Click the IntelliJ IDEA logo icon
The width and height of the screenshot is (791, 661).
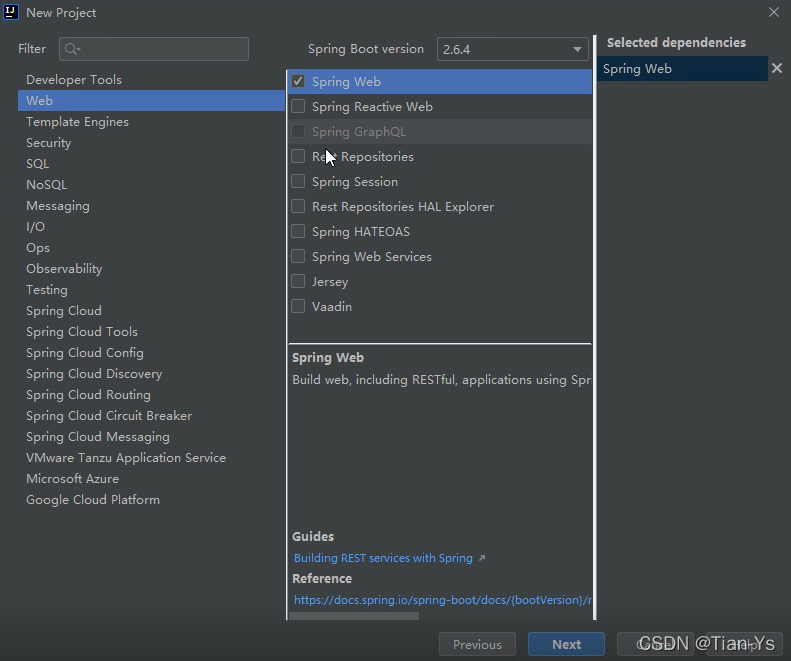click(x=11, y=12)
